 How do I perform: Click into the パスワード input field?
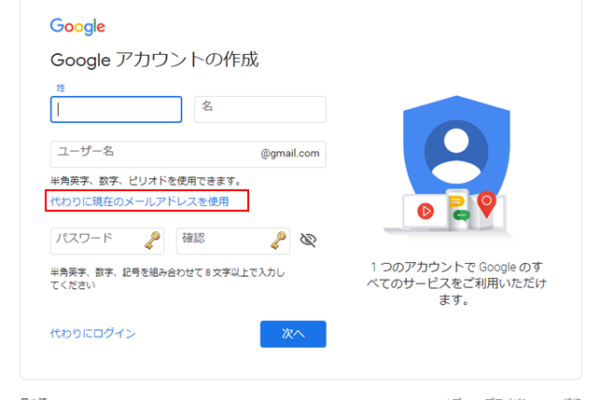[x=95, y=240]
